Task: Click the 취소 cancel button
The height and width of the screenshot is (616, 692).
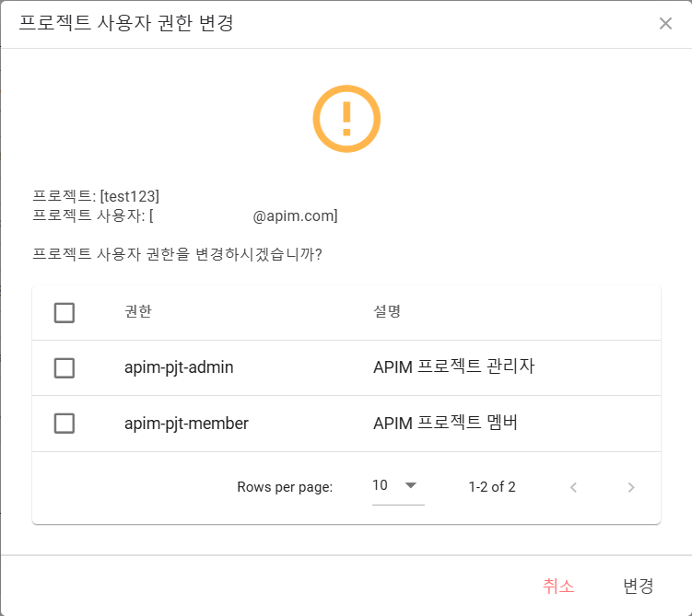Action: pyautogui.click(x=558, y=586)
